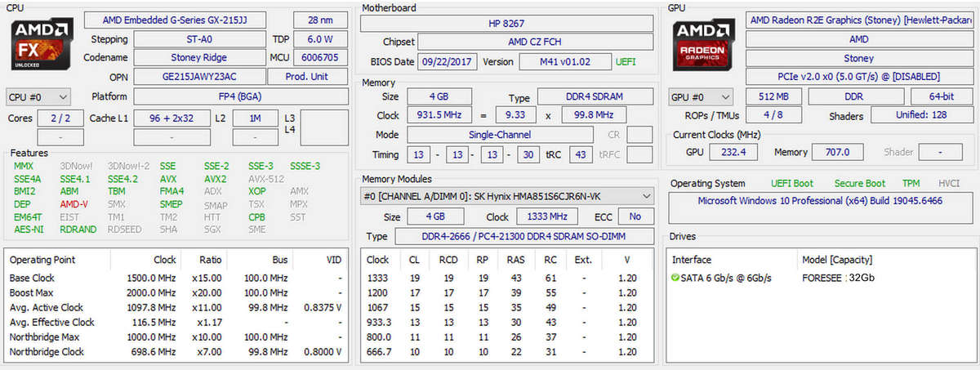Select the DDR4-2666 / PC4-21300 module type field
Screen dimensions: 980x370
tap(524, 236)
